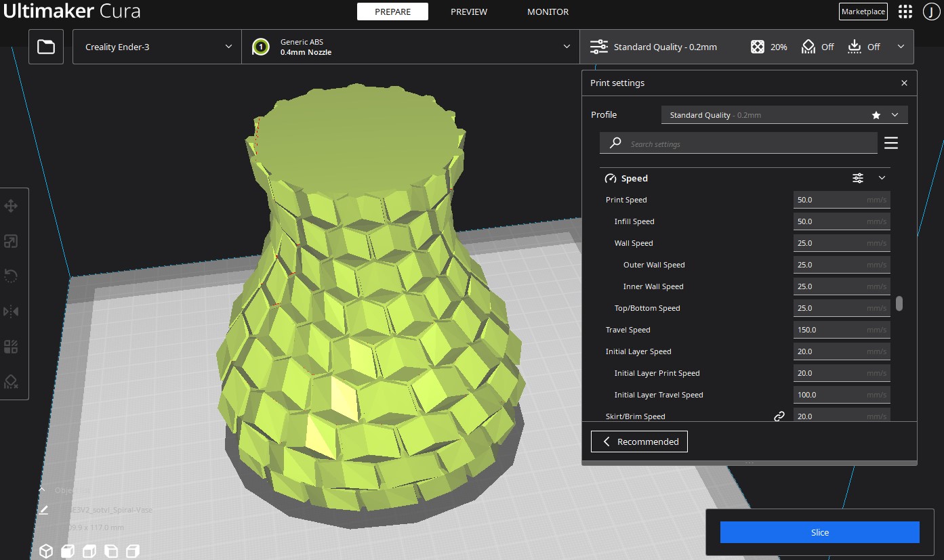
Task: Select the Rotate tool in left toolbar
Action: (x=11, y=276)
